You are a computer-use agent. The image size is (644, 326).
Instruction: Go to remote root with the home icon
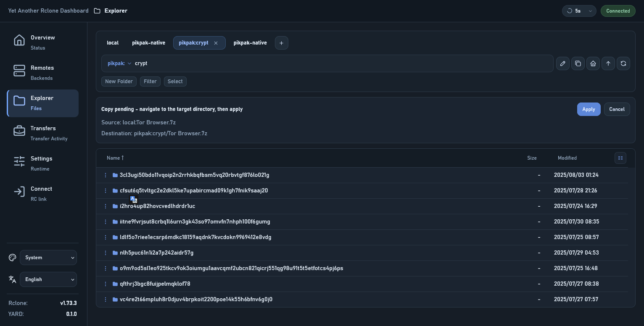click(x=593, y=63)
